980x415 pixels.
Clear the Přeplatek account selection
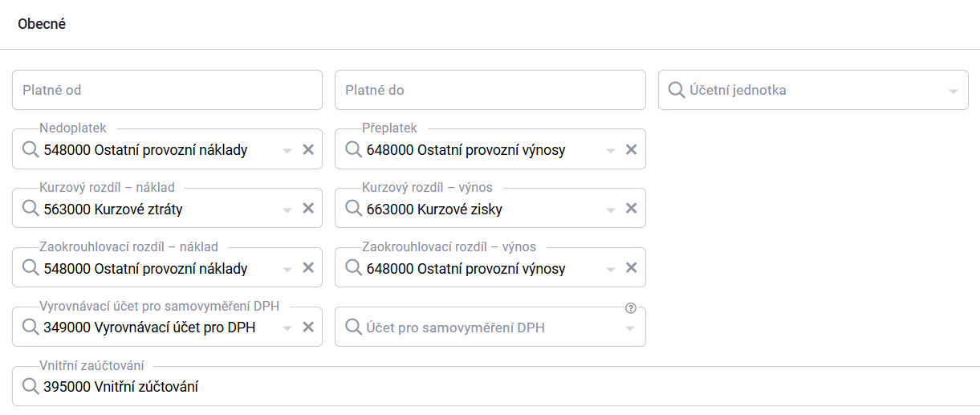tap(631, 149)
